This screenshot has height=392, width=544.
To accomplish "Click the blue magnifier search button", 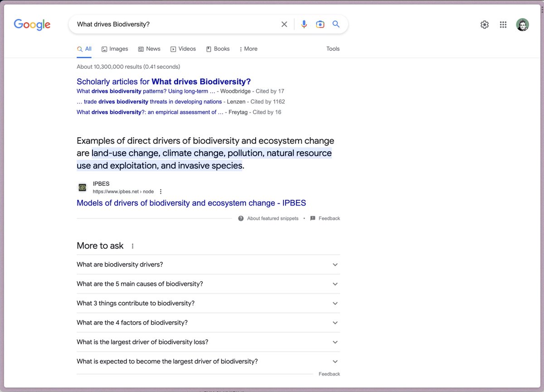I will pos(336,24).
